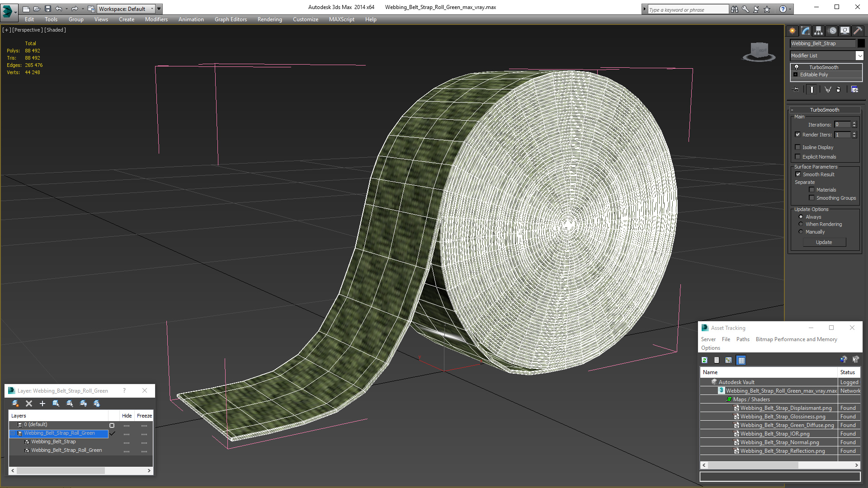The height and width of the screenshot is (488, 868).
Task: Click the Hide column header in Layer dialog
Action: [127, 416]
